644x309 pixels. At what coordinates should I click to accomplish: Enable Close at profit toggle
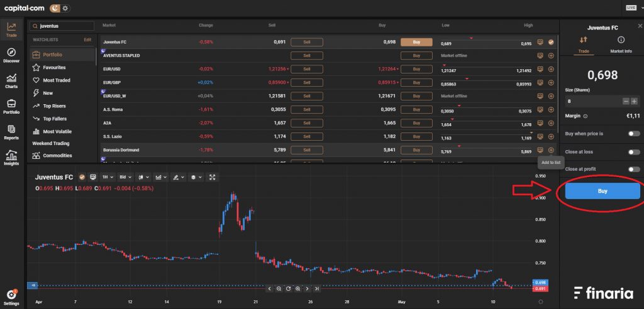click(634, 169)
